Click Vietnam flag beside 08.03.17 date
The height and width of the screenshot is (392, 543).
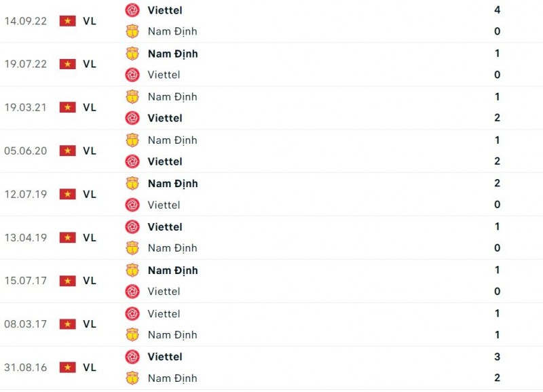pos(67,324)
